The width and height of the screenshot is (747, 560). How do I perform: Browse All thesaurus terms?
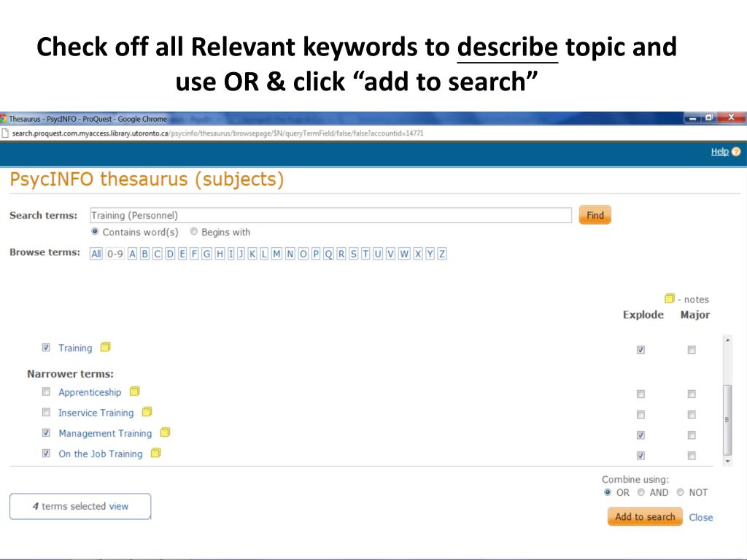pyautogui.click(x=96, y=254)
